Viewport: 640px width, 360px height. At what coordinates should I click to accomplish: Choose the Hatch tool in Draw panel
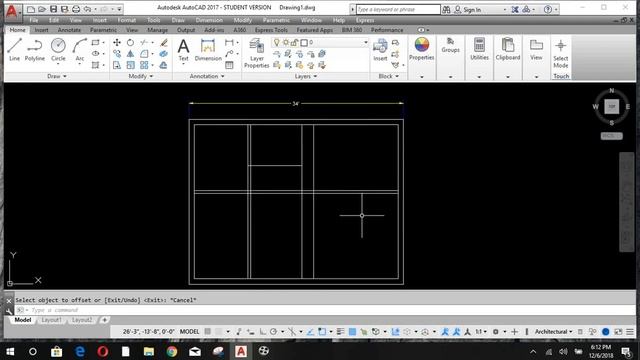tap(96, 65)
